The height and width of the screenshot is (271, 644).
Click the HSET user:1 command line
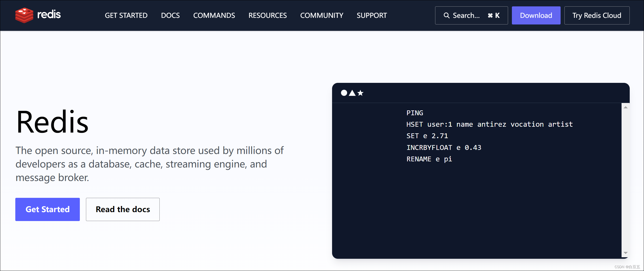point(489,124)
